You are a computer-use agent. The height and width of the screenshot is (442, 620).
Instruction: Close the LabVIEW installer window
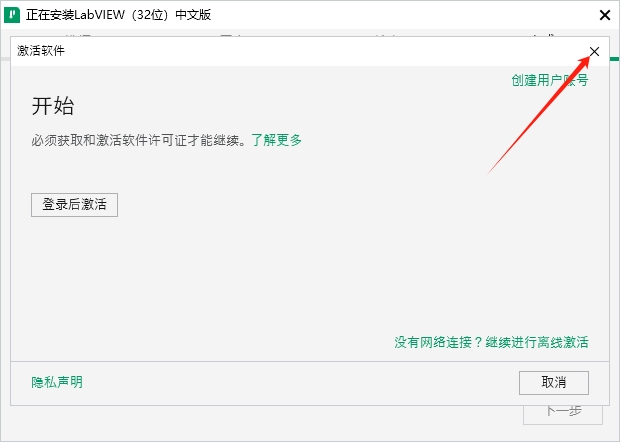tap(605, 15)
